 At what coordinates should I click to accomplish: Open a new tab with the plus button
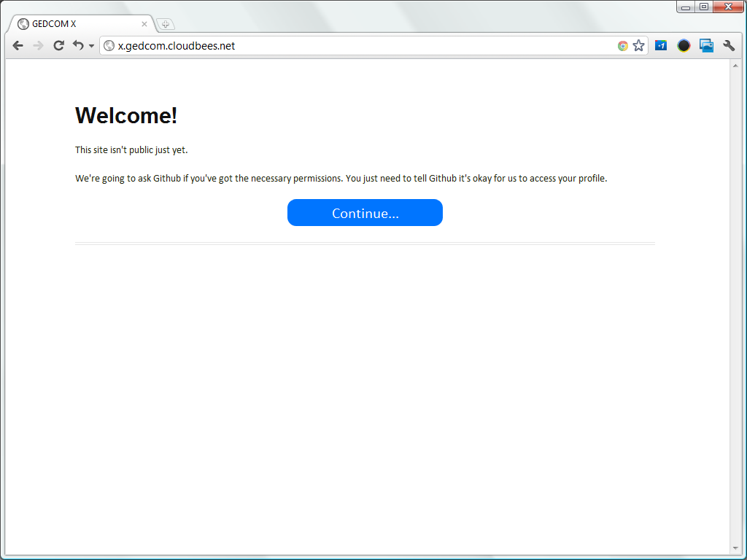(166, 24)
